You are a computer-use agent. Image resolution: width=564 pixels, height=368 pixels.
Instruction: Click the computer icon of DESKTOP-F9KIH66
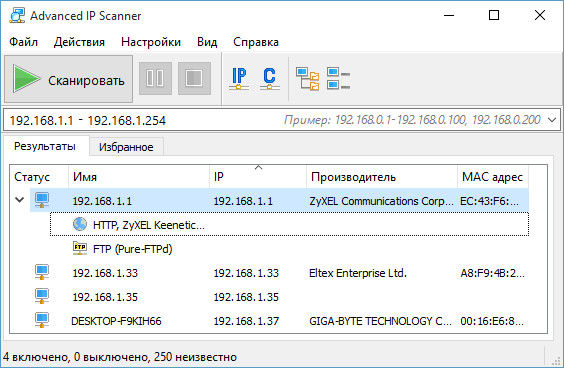tap(42, 320)
